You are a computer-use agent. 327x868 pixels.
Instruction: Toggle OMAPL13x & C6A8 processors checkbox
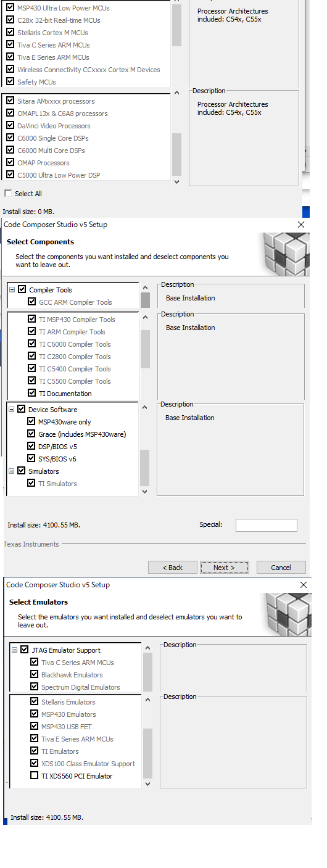[x=10, y=113]
